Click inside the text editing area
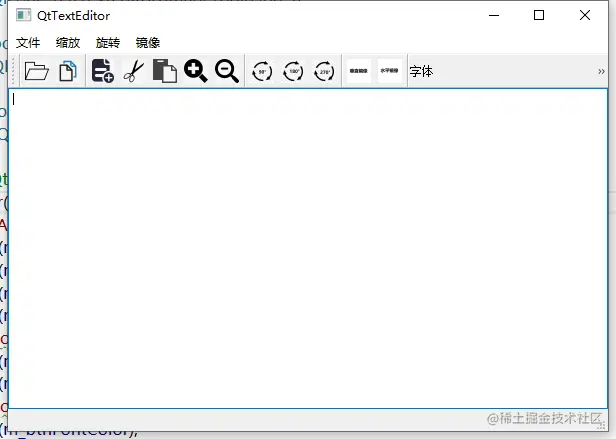This screenshot has height=439, width=616. click(308, 248)
